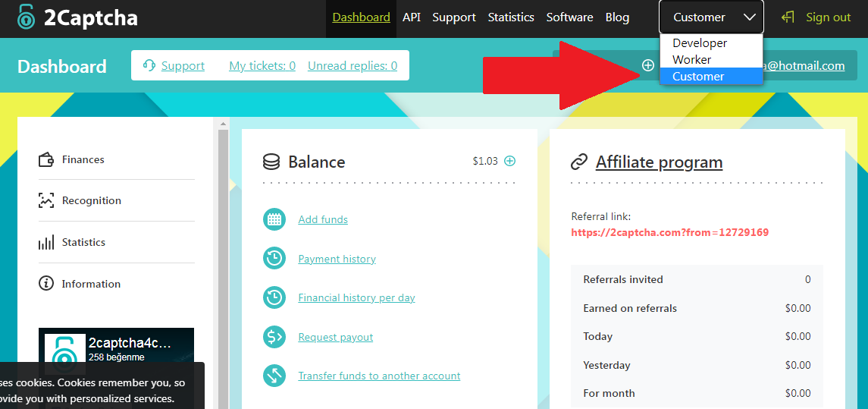Click the arrows icon beside Transfer funds
The height and width of the screenshot is (409, 868).
pyautogui.click(x=274, y=376)
